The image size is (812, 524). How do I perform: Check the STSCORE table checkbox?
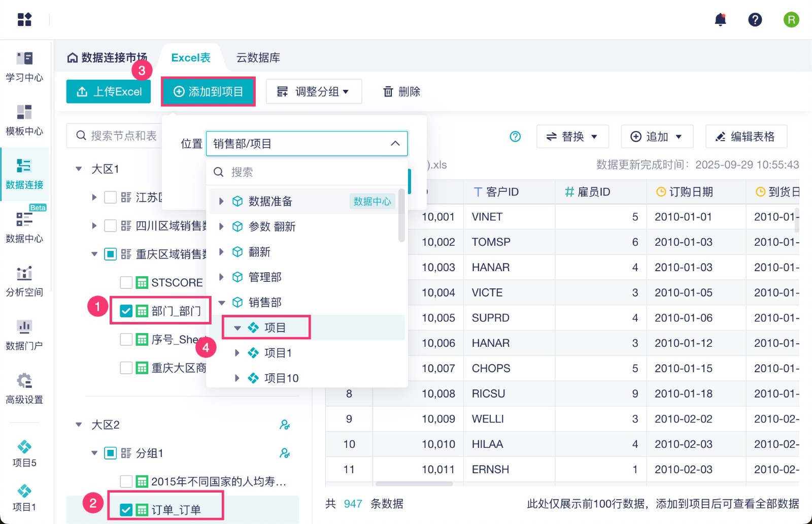click(126, 282)
